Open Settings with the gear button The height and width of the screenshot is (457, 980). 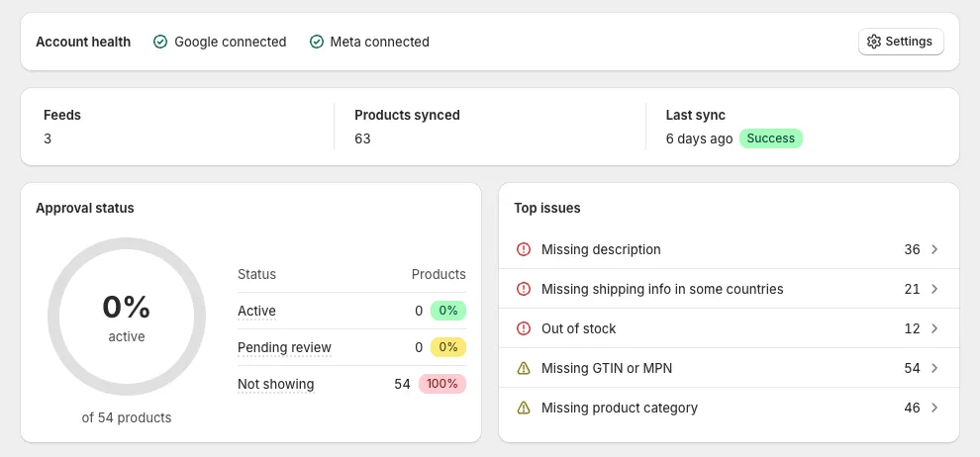(x=901, y=42)
